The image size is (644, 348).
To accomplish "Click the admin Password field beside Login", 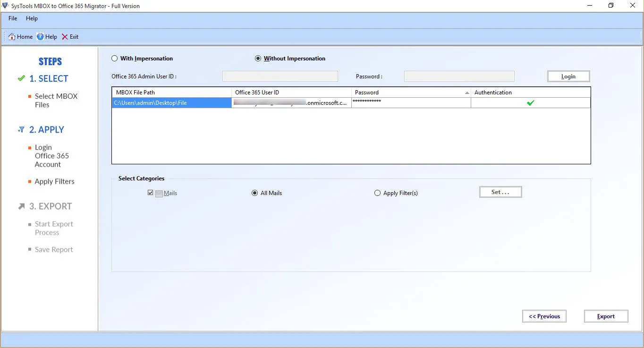I will pyautogui.click(x=459, y=76).
